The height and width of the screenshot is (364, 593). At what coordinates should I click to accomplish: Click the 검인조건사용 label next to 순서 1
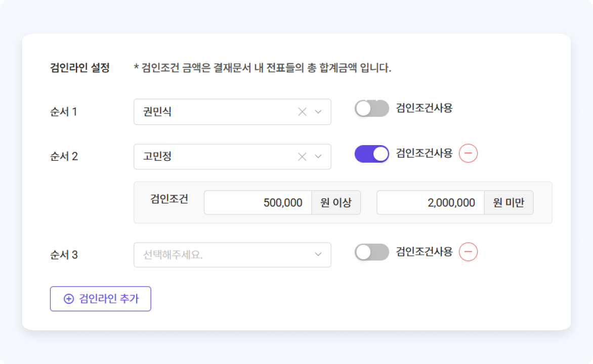click(424, 108)
